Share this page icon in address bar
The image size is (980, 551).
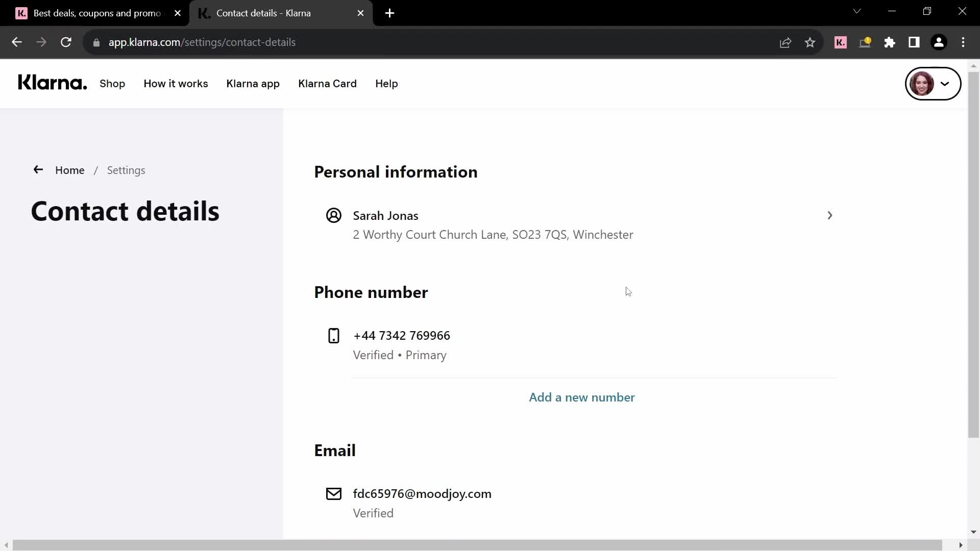click(x=786, y=42)
